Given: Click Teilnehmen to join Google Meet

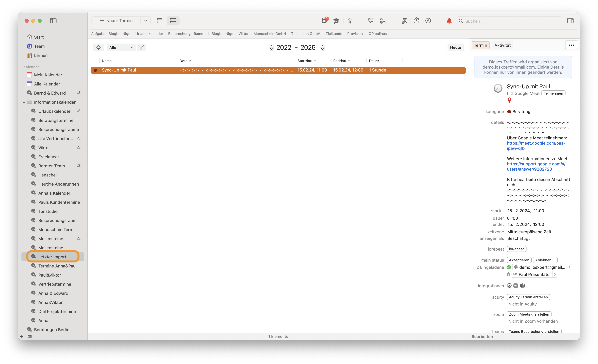Looking at the screenshot, I should [553, 93].
